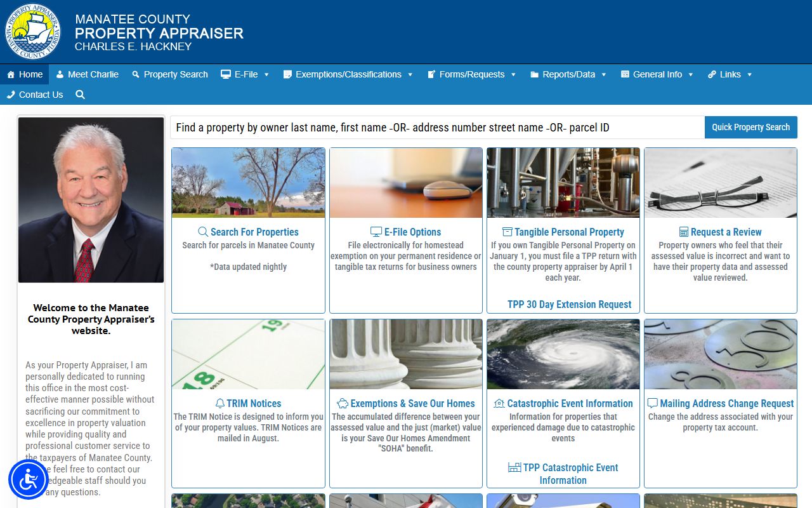Open Property Search from navigation bar
Screen dimensions: 812x508
click(169, 74)
